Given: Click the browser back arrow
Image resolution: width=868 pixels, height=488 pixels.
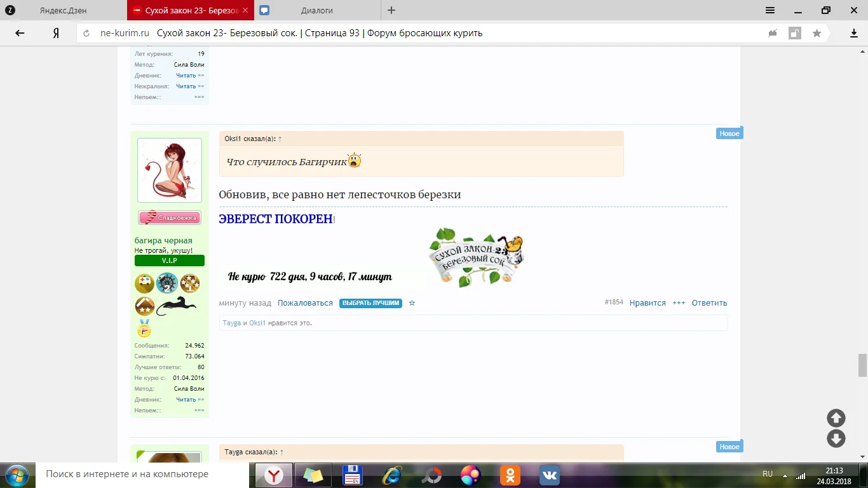Looking at the screenshot, I should 20,33.
